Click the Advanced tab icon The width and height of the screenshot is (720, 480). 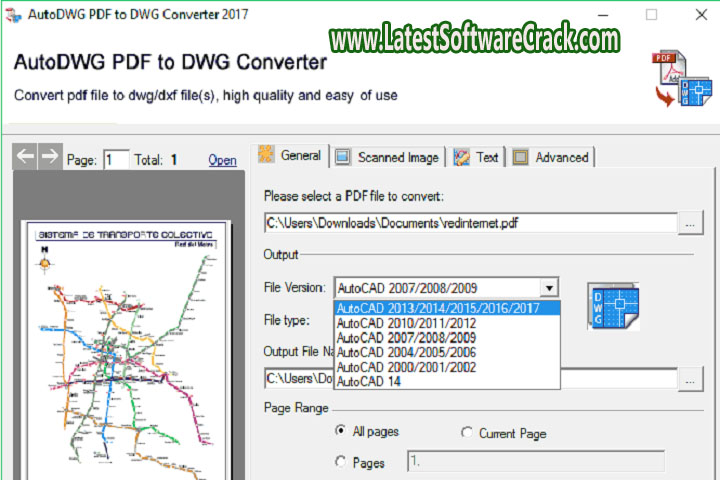pyautogui.click(x=520, y=157)
